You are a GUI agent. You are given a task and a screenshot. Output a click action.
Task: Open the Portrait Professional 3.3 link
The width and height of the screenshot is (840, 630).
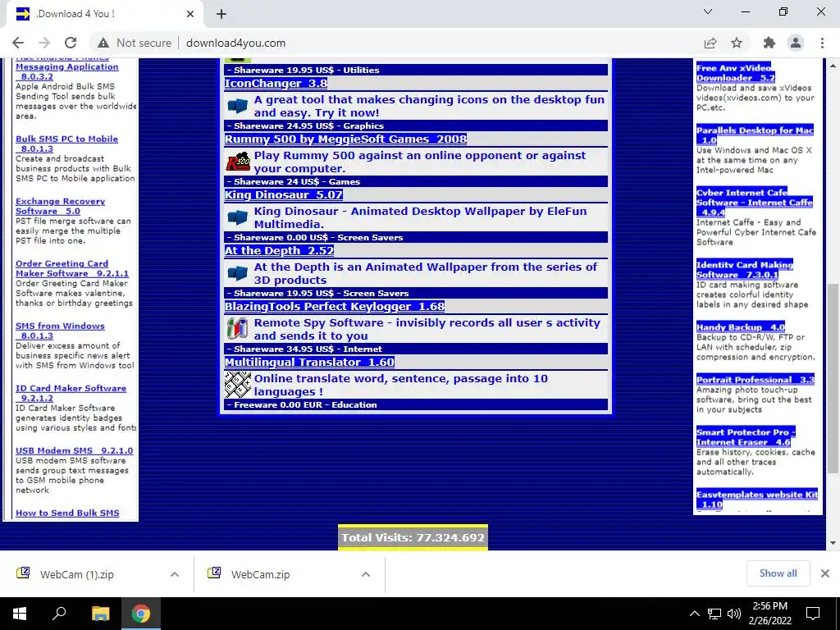[756, 379]
